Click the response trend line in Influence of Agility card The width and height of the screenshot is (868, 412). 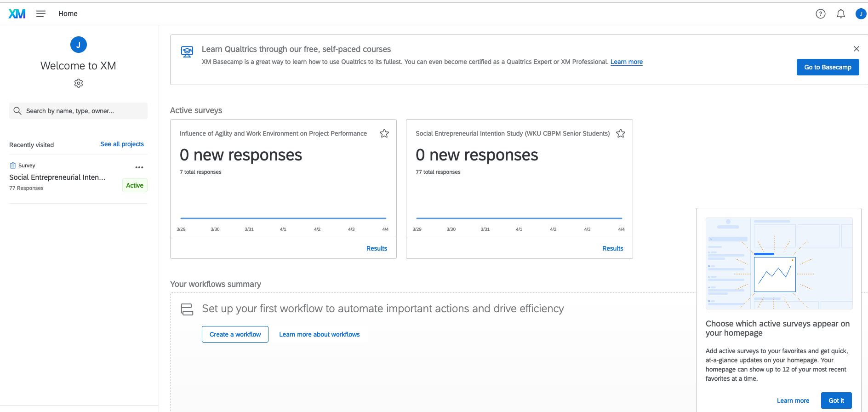point(283,218)
